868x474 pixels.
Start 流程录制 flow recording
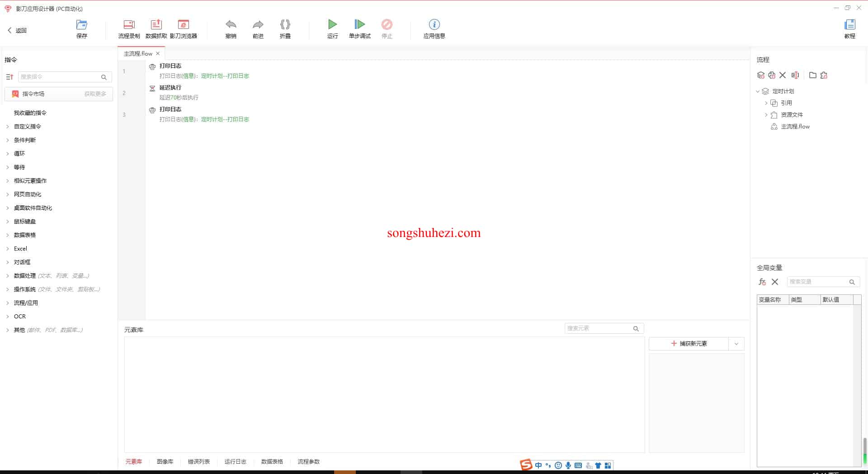(129, 29)
